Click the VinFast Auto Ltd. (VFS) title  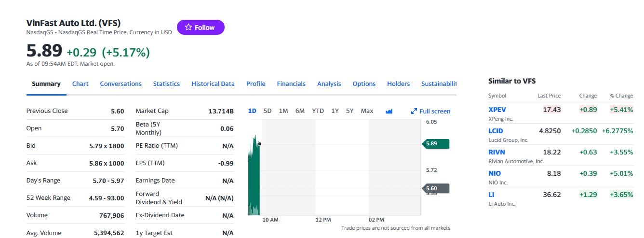73,23
